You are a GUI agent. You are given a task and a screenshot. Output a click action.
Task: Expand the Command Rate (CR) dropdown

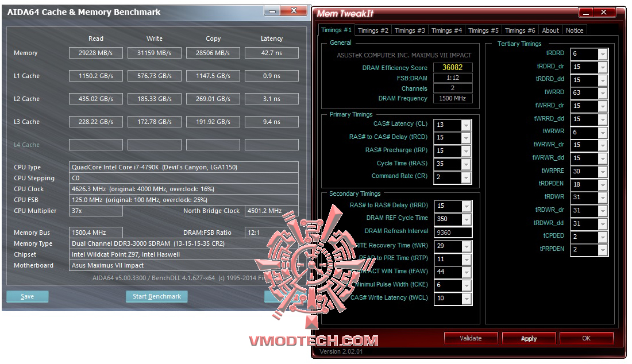coord(466,177)
